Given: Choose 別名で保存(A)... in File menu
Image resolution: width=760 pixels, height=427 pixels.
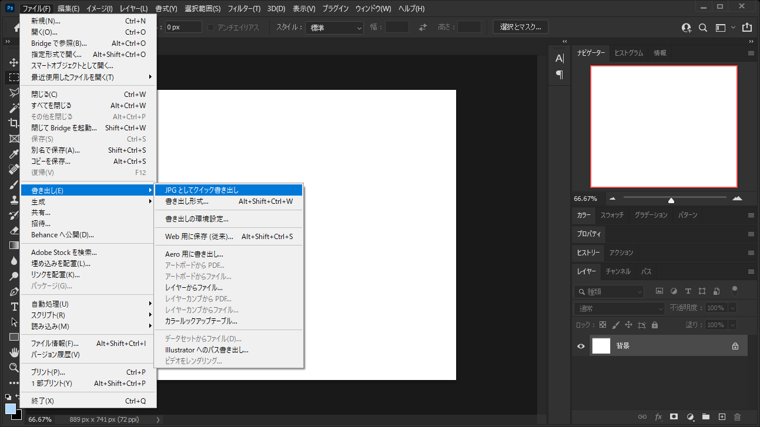Looking at the screenshot, I should tap(88, 150).
